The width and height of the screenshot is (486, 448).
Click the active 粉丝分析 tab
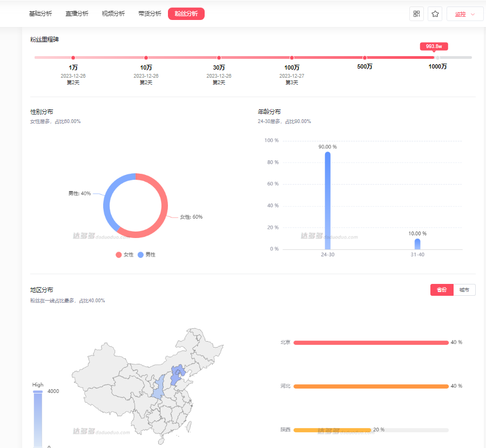[x=186, y=14]
